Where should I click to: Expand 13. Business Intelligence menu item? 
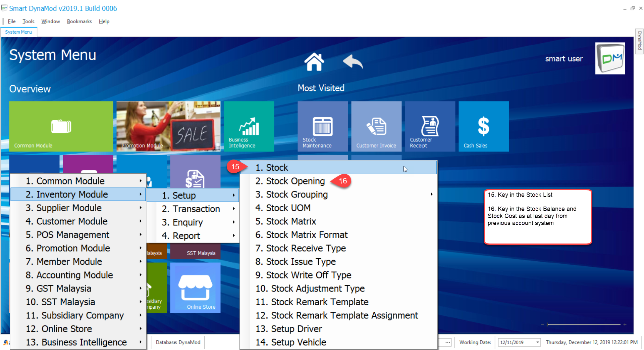click(78, 342)
